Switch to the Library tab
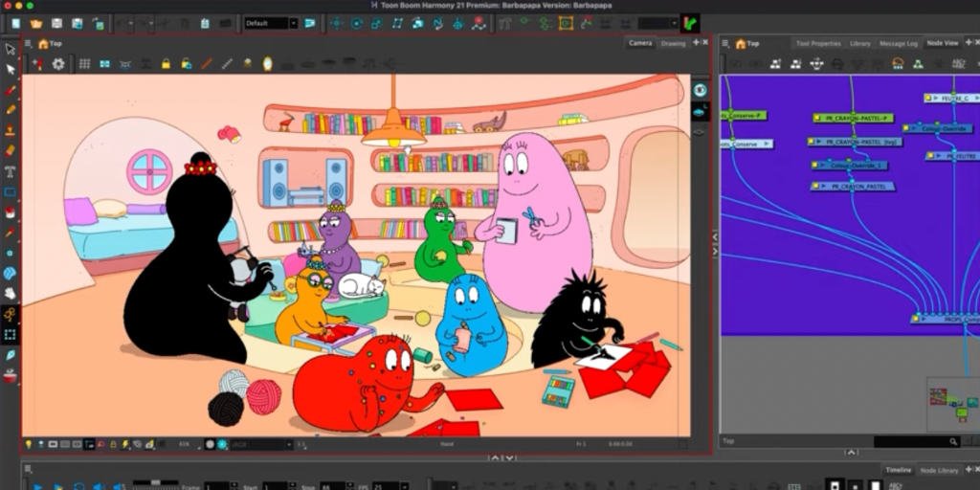The width and height of the screenshot is (980, 490). (860, 44)
